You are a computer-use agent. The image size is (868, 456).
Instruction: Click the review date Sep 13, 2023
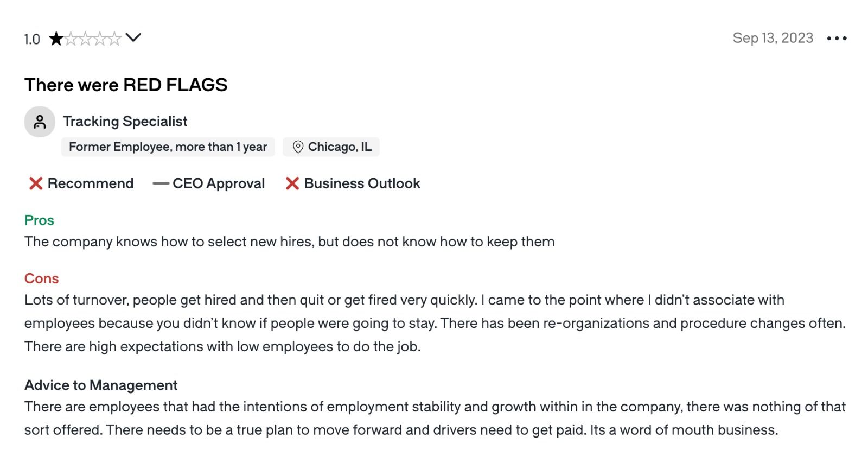[x=773, y=38]
